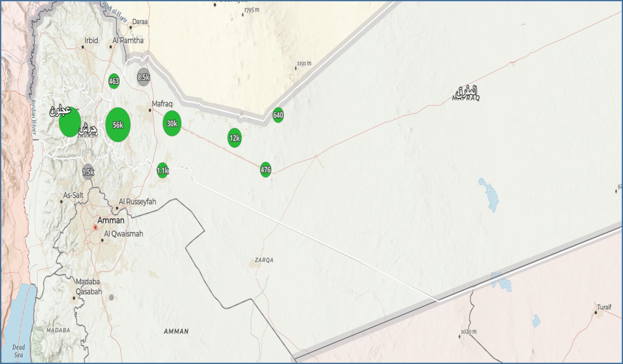Click the Turaif town label
The height and width of the screenshot is (364, 623).
(x=604, y=307)
